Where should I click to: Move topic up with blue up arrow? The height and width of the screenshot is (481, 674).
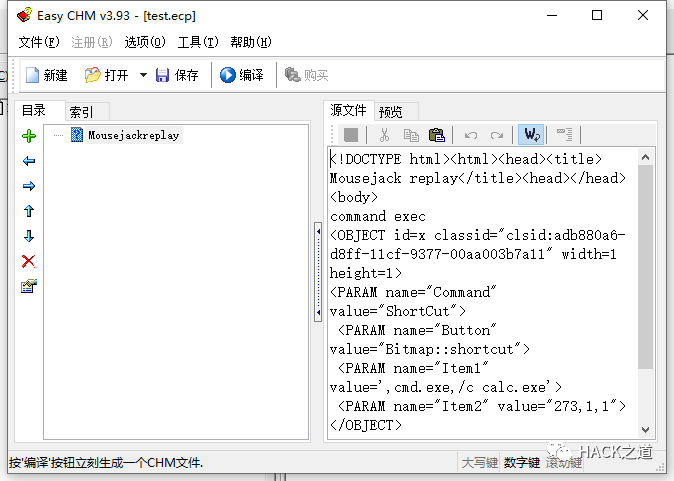[x=29, y=211]
